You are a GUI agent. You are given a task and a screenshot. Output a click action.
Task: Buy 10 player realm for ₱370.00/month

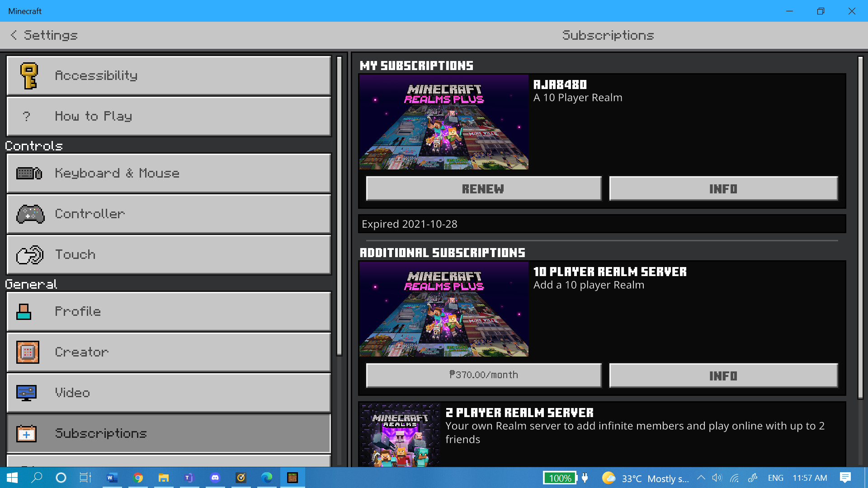coord(483,375)
